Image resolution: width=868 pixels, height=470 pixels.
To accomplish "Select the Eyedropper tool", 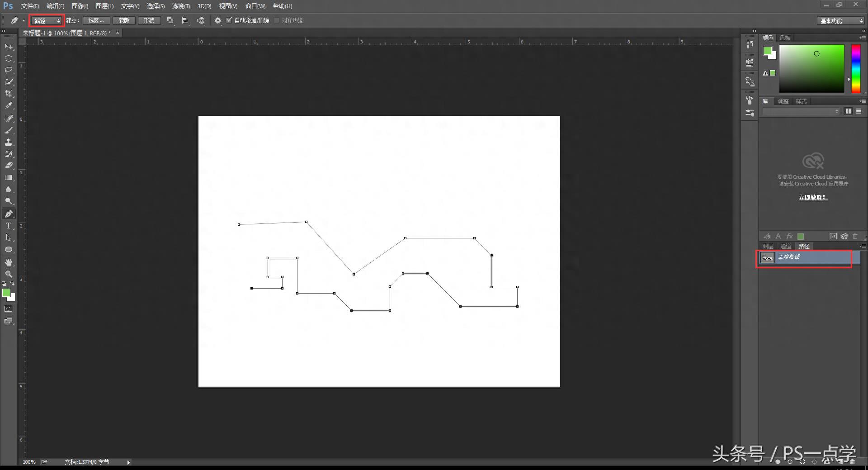I will click(x=9, y=105).
